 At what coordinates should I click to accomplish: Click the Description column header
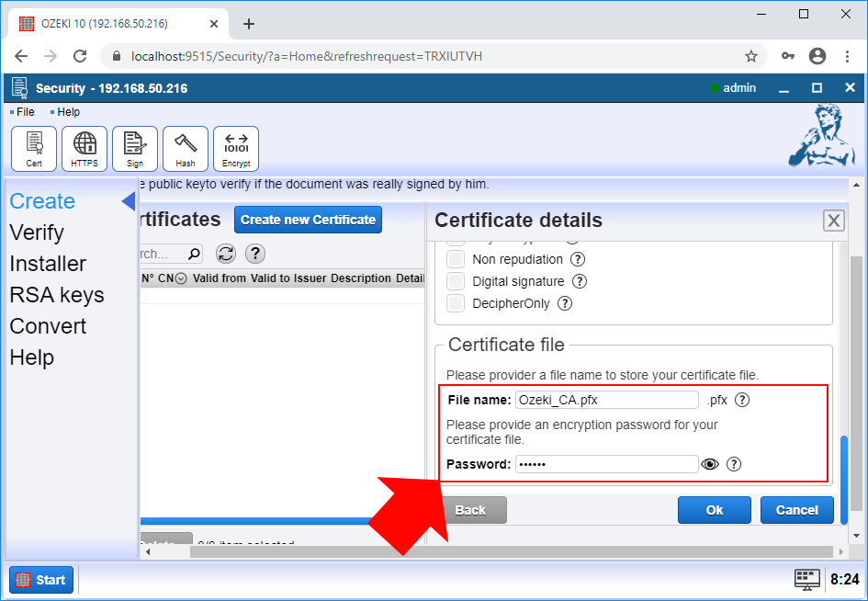[x=361, y=278]
